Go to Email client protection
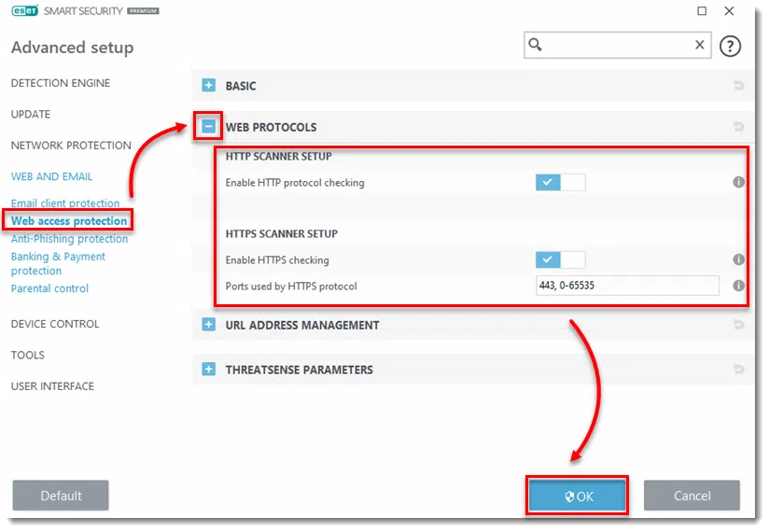The height and width of the screenshot is (532, 769). 65,203
